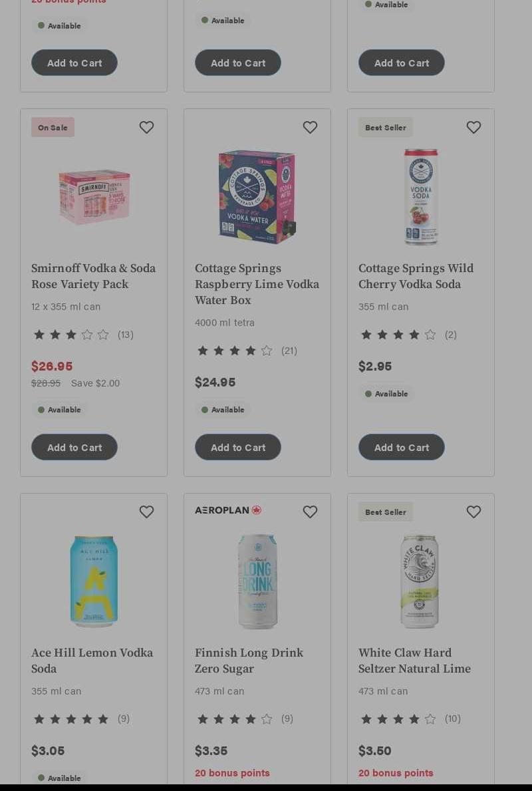This screenshot has width=532, height=791.
Task: Add Smirnoff Rose Variety Pack to cart
Action: coord(74,447)
